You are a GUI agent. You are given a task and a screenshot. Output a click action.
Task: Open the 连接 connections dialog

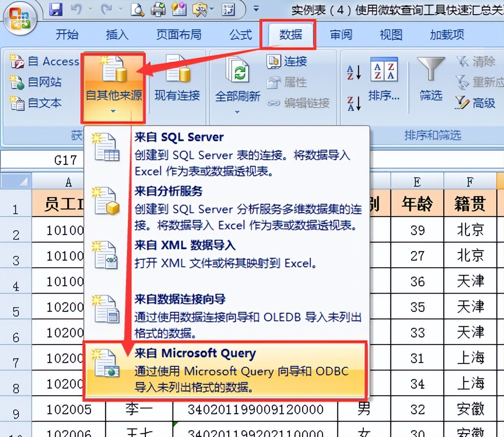coord(287,61)
